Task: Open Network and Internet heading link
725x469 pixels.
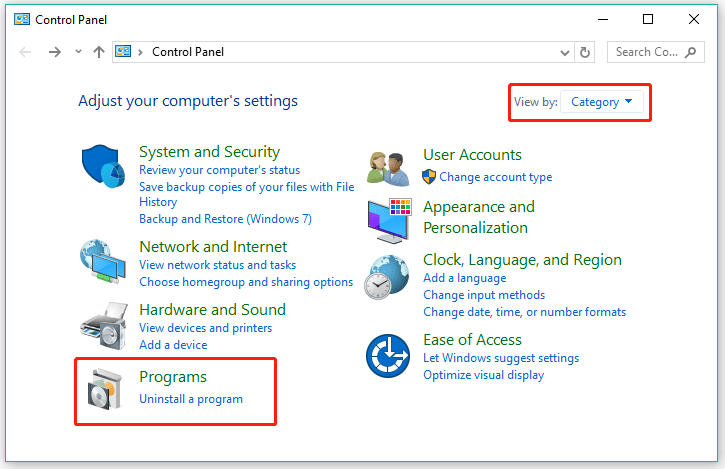Action: click(x=213, y=247)
